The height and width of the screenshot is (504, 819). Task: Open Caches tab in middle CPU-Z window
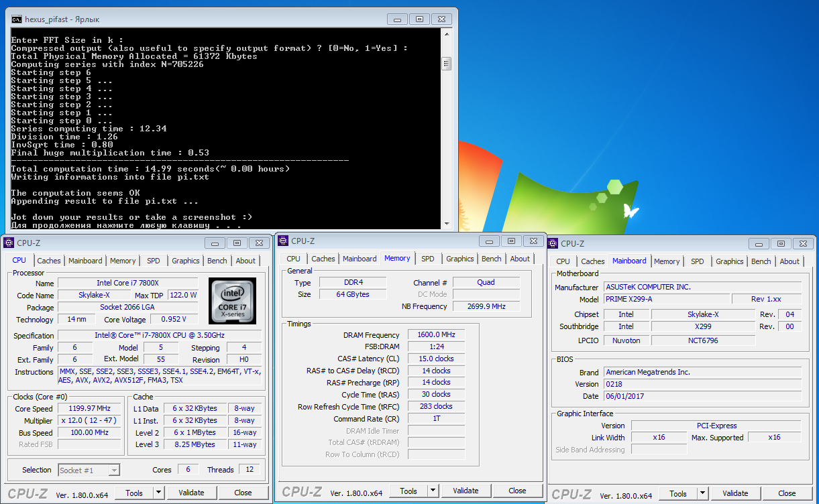click(323, 259)
